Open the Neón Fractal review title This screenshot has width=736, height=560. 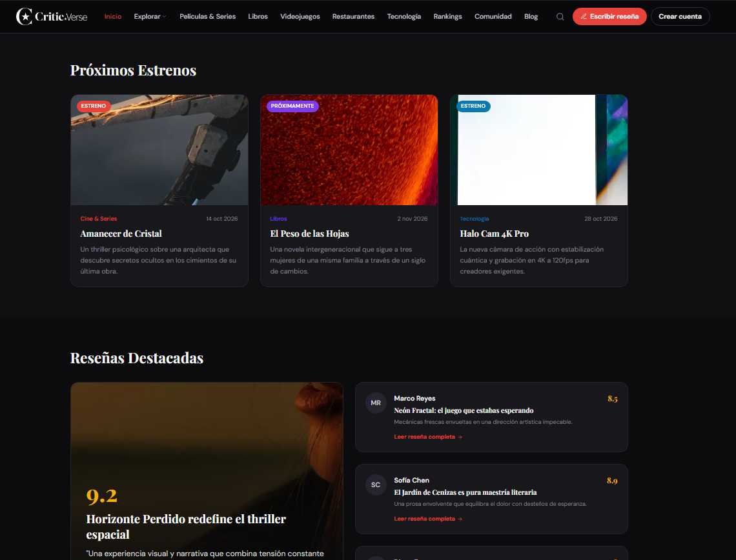464,410
